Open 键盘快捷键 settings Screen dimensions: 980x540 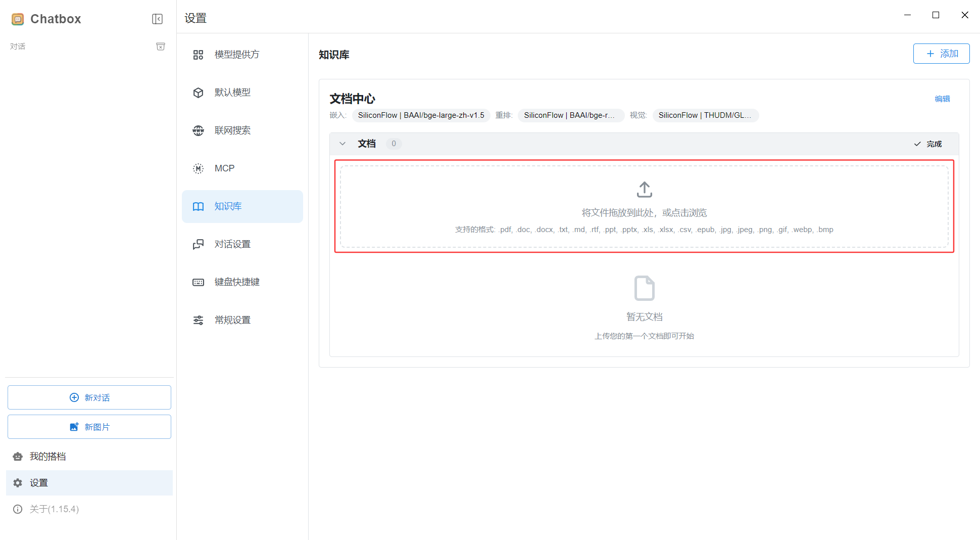[236, 282]
